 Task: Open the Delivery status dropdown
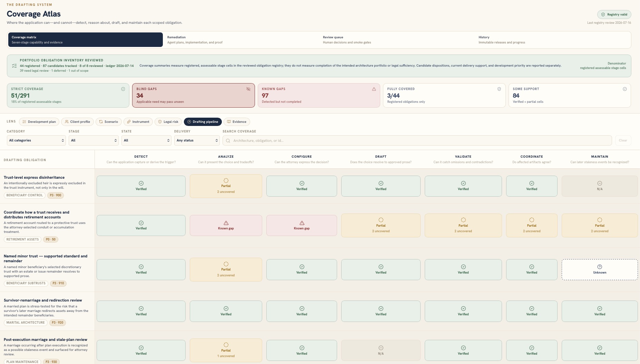click(197, 140)
